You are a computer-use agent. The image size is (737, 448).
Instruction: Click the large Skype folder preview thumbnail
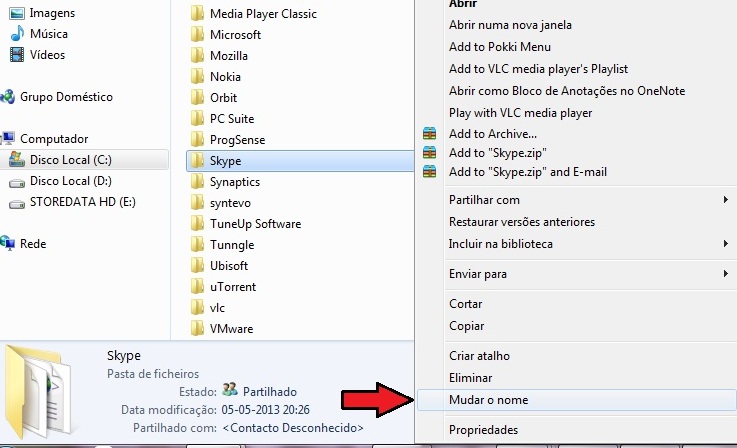point(39,392)
